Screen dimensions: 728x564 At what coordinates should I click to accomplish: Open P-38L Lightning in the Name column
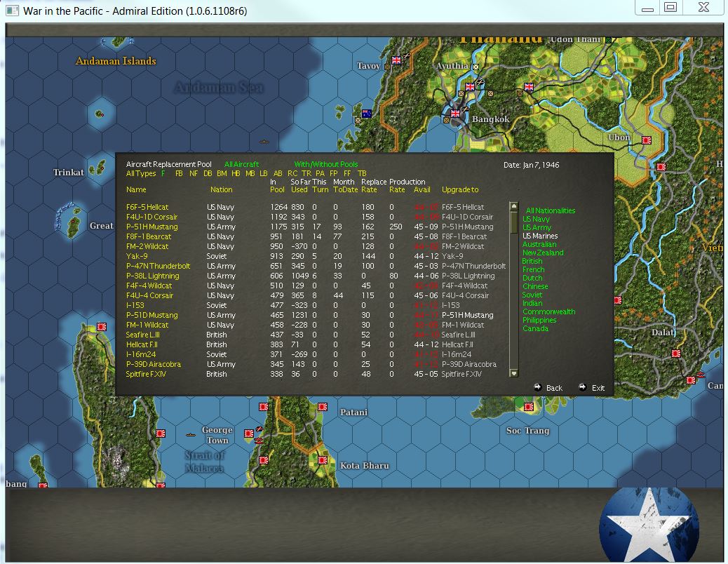point(152,276)
